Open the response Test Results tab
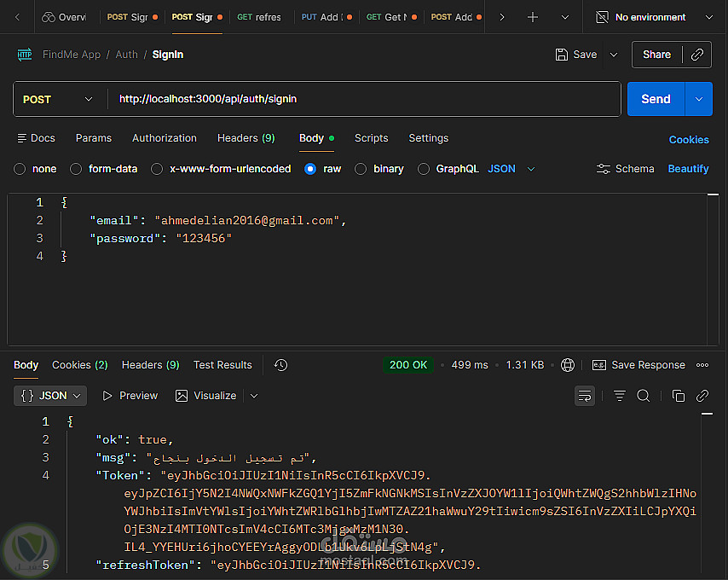728x580 pixels. [x=222, y=365]
